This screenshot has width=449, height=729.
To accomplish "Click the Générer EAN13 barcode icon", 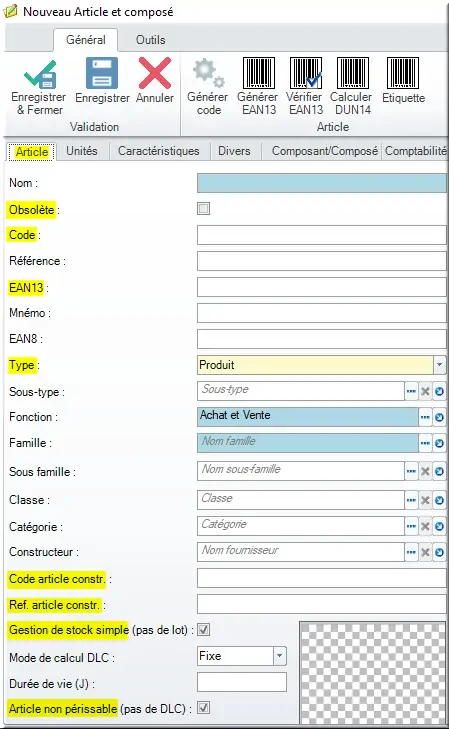I will coord(259,73).
